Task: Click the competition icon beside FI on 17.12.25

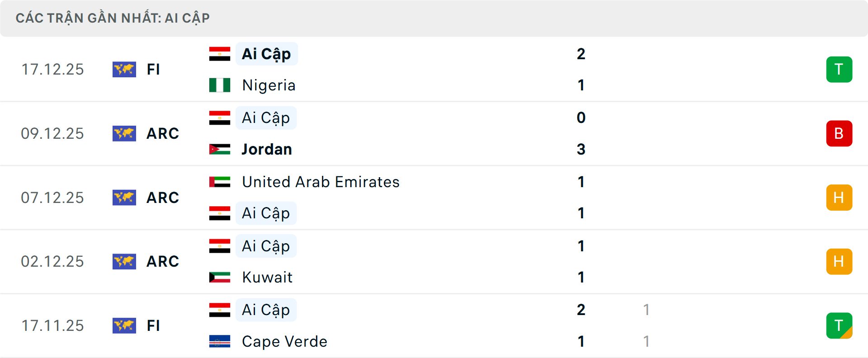Action: click(124, 70)
